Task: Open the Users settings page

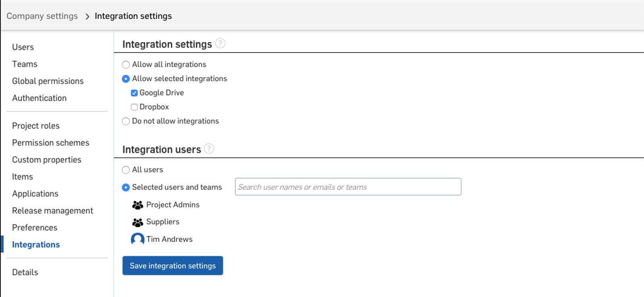Action: coord(23,47)
